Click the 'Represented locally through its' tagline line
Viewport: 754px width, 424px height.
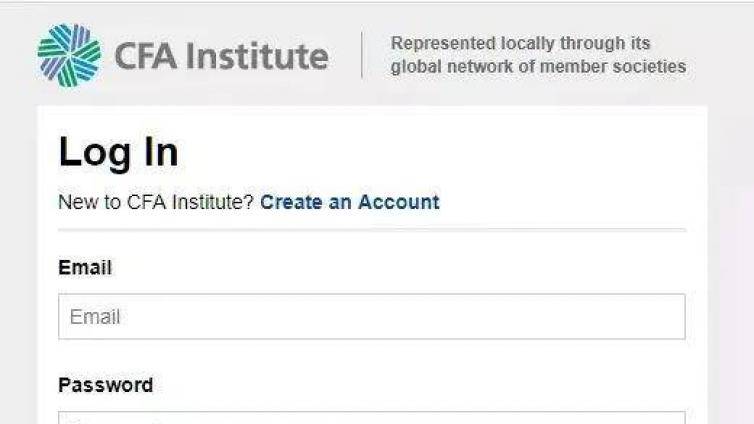520,43
